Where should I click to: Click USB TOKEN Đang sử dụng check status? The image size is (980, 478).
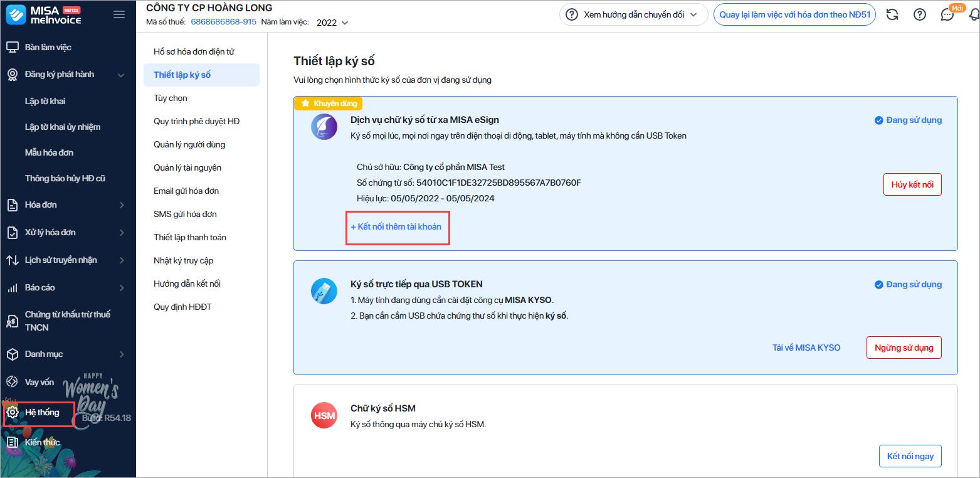tap(908, 285)
